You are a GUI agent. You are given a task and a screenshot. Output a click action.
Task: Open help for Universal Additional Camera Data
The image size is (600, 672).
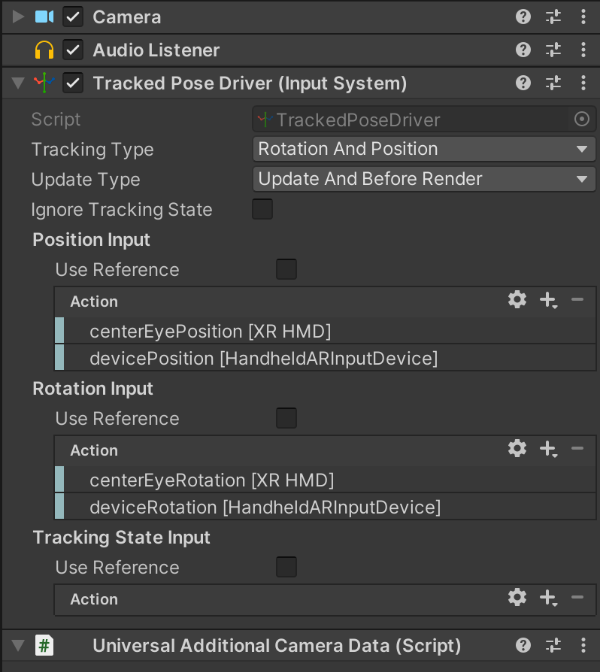click(523, 645)
